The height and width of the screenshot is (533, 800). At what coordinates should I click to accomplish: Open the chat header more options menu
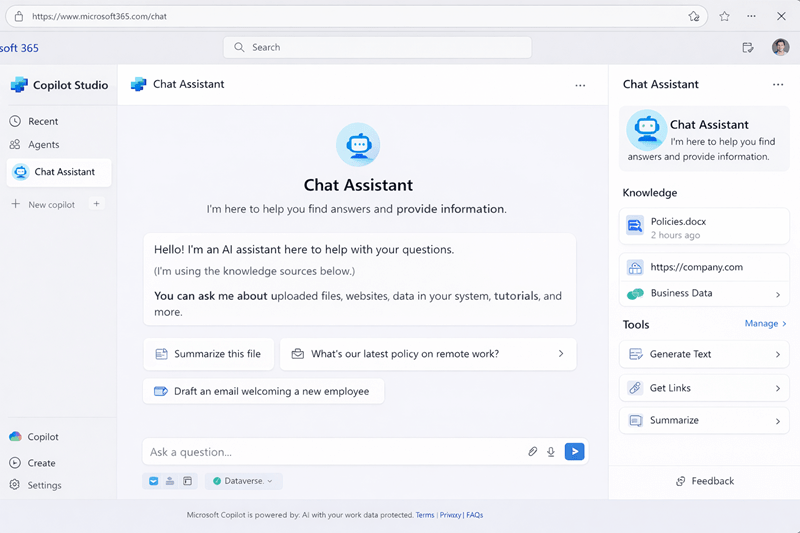pos(580,85)
